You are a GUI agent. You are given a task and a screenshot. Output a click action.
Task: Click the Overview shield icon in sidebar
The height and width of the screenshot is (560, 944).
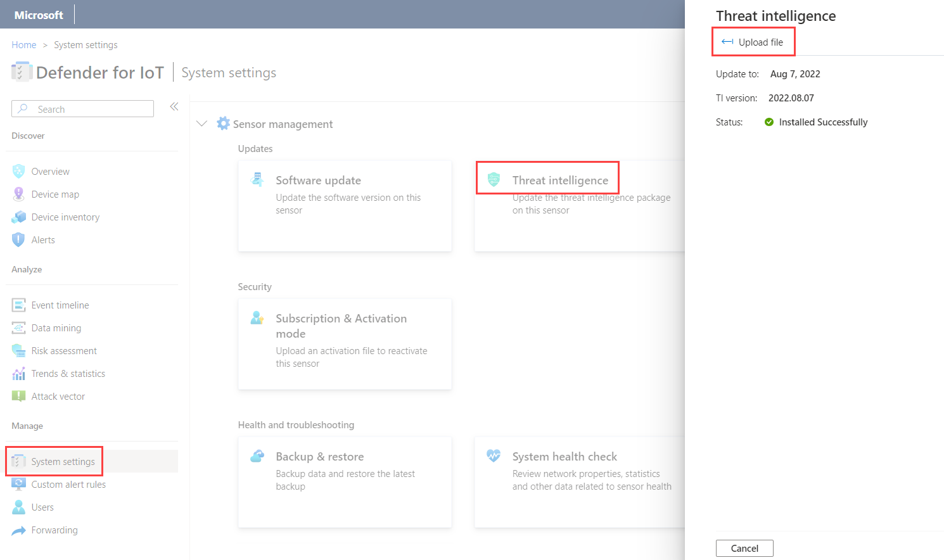[18, 171]
